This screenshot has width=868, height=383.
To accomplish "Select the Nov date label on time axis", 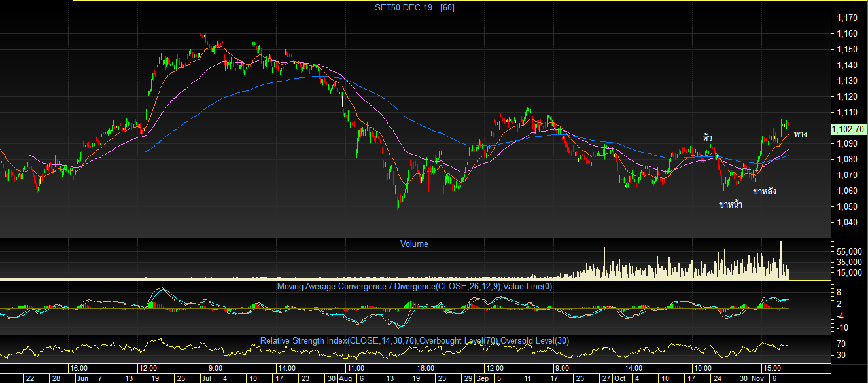I will click(759, 378).
